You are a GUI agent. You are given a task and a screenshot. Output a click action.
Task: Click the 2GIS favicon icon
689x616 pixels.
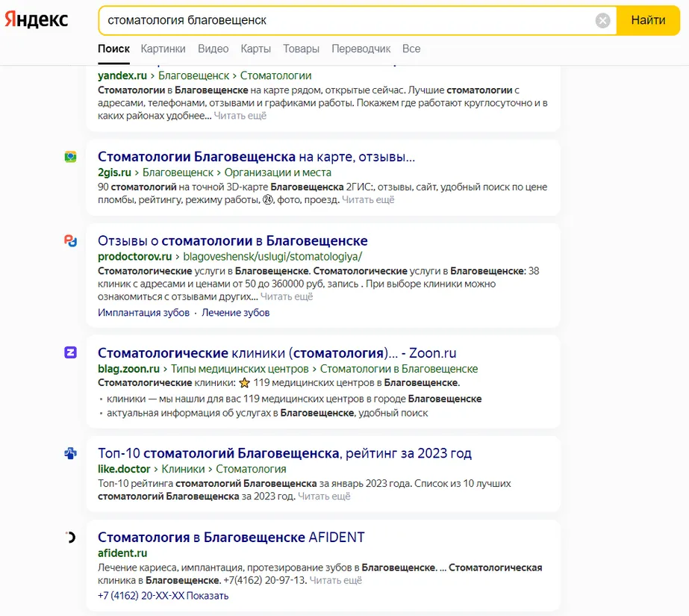pyautogui.click(x=70, y=157)
